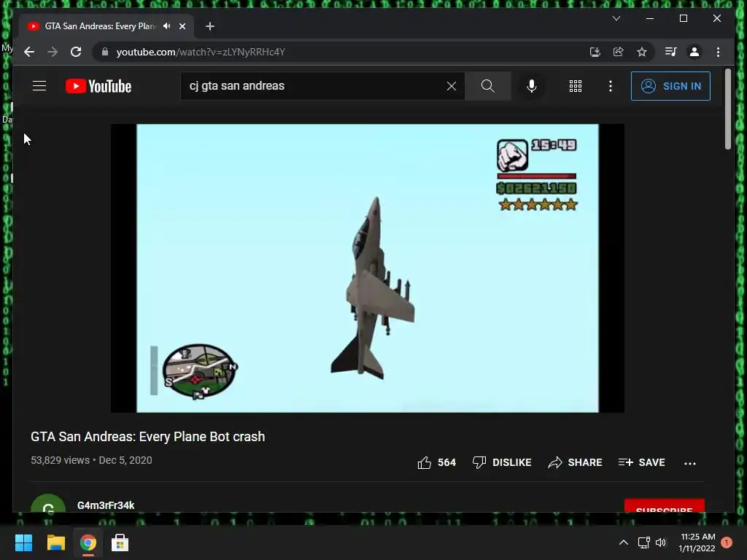Mute tab via speaker icon

(167, 26)
